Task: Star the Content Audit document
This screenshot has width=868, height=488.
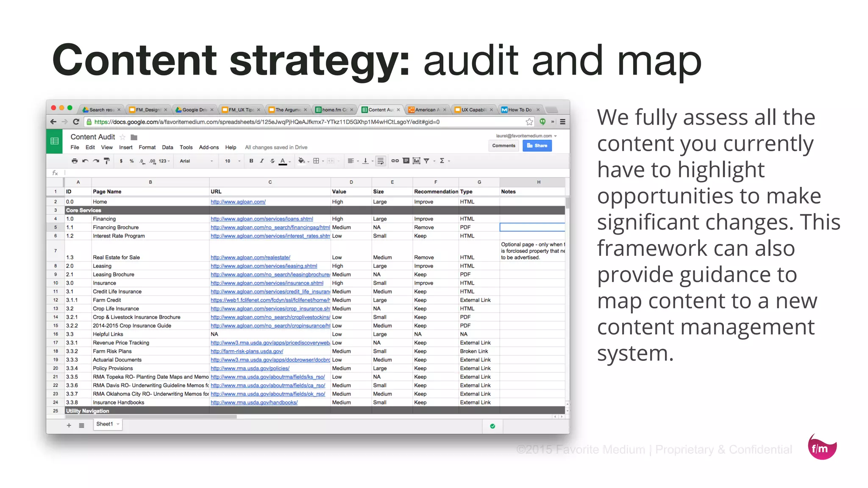Action: [122, 137]
